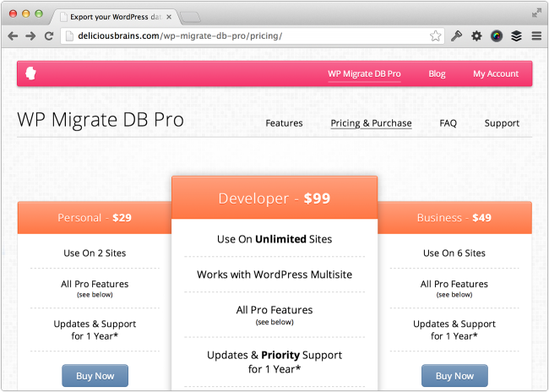Click 'Updates & Priority Support' text

(x=274, y=355)
